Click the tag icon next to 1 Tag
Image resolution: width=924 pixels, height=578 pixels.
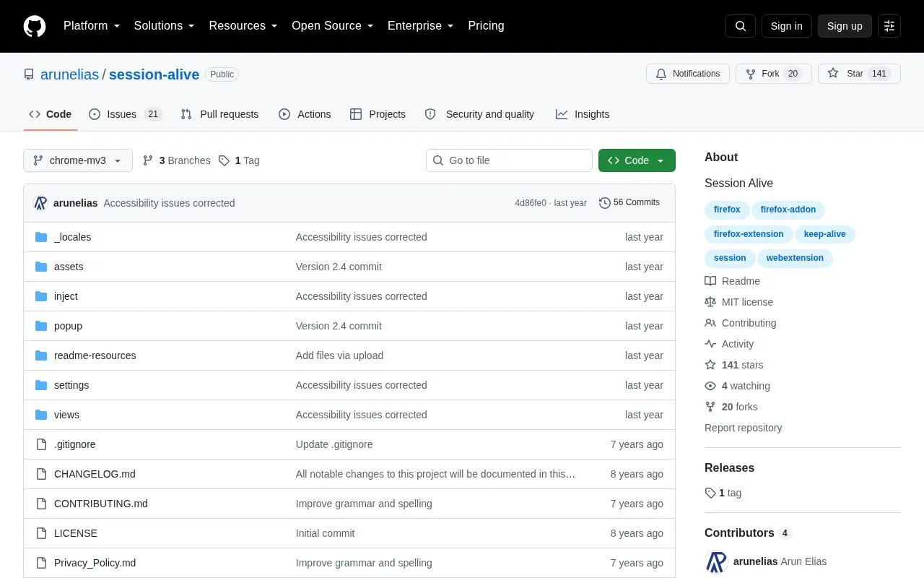224,160
